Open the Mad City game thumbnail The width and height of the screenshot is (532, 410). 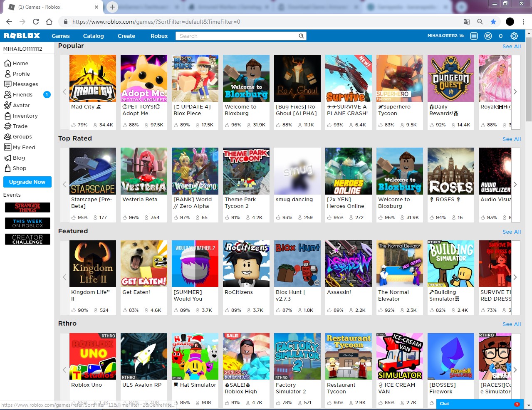[x=93, y=79]
